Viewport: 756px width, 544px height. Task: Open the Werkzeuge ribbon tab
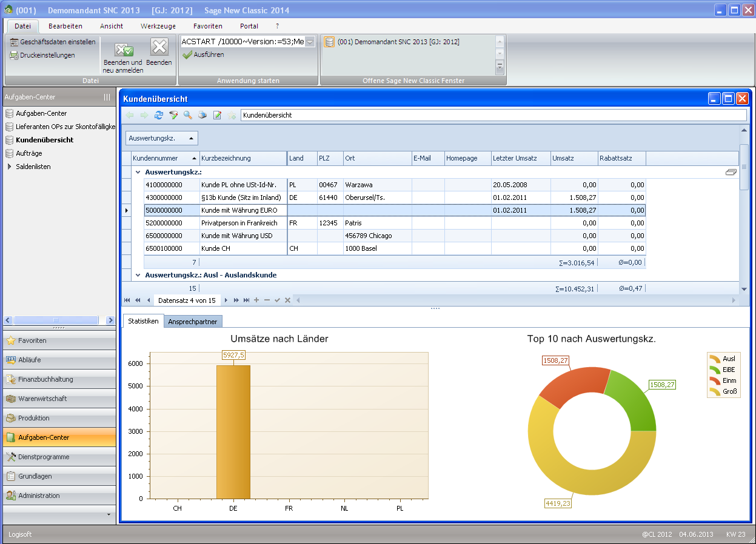click(x=158, y=26)
